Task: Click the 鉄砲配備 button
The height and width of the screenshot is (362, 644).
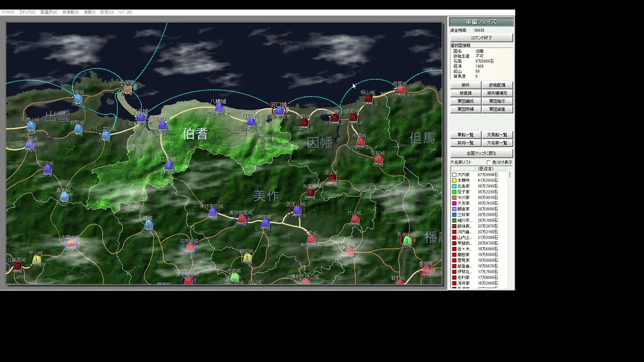Action: [497, 85]
